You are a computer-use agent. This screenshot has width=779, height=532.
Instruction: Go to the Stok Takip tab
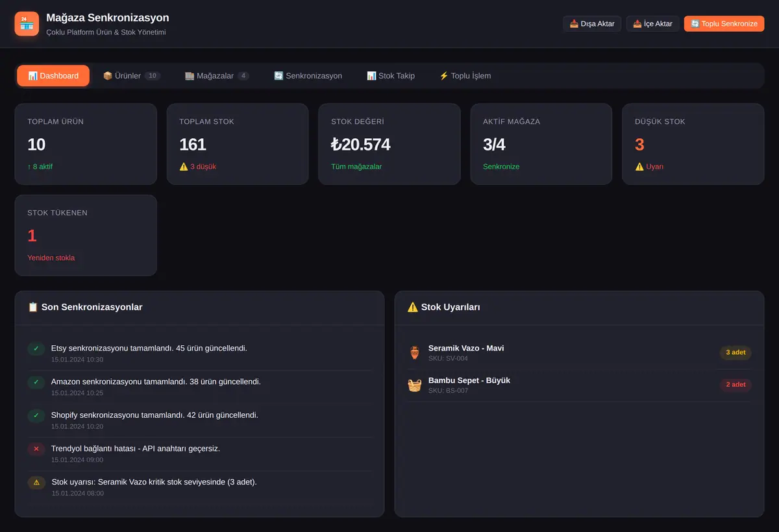click(391, 76)
